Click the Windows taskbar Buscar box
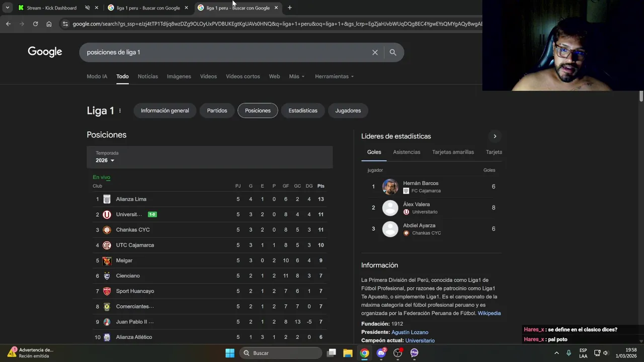The image size is (644, 362). coord(280,353)
